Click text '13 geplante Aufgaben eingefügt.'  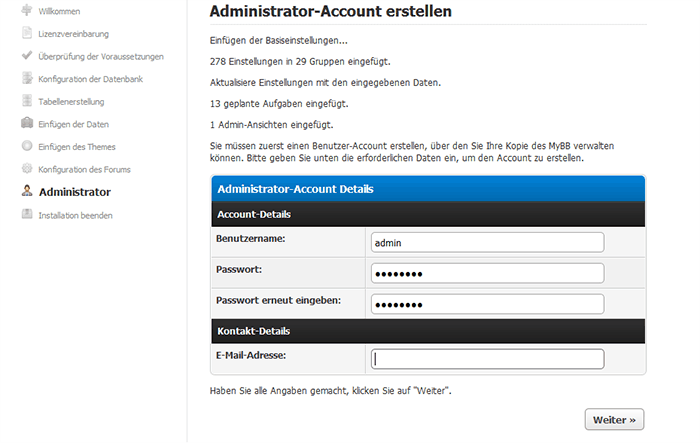pos(279,104)
